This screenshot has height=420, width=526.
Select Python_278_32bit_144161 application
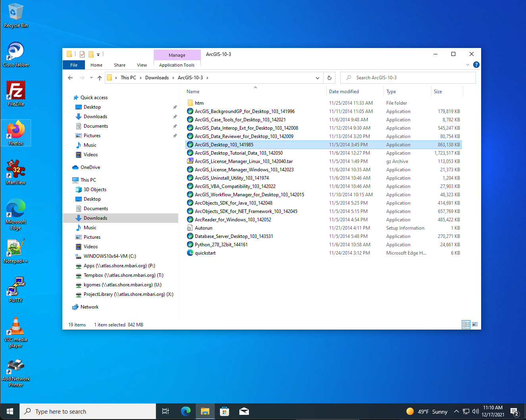click(221, 245)
